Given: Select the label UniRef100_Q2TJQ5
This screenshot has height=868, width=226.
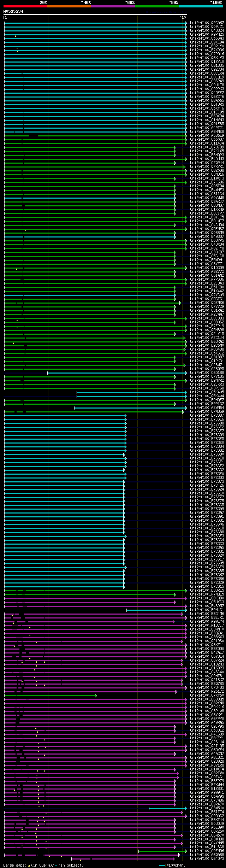Looking at the screenshot, I should pos(207,746).
